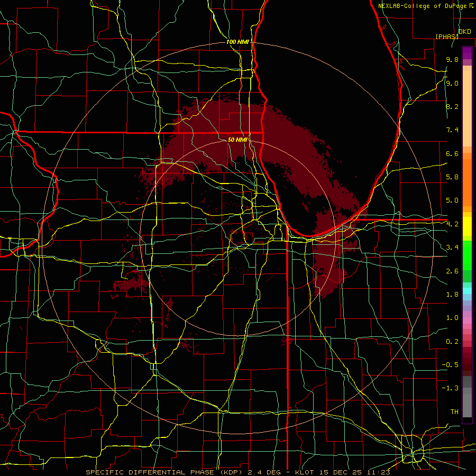Pick the bright orange color bar segment

point(467,182)
